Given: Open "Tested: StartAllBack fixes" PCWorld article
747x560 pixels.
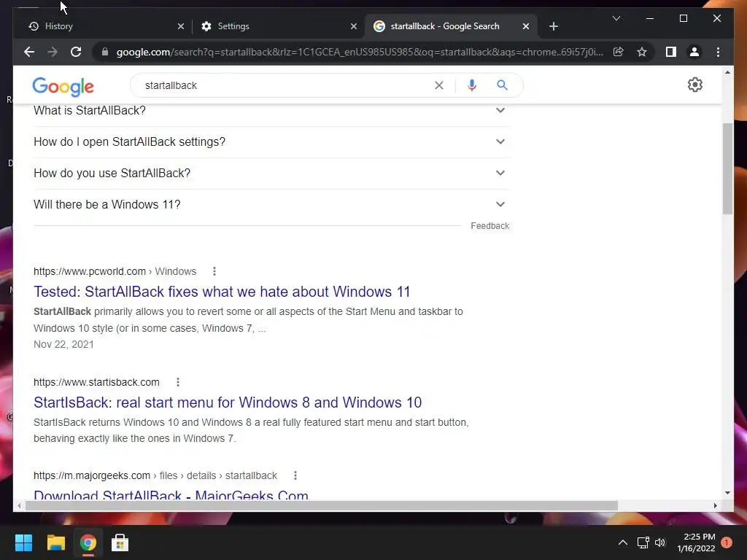Looking at the screenshot, I should (x=222, y=292).
